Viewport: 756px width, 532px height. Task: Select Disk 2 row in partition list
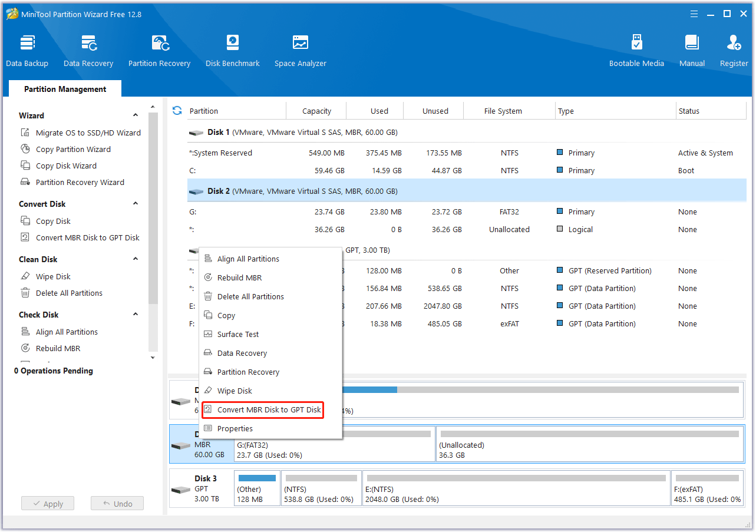pyautogui.click(x=467, y=191)
